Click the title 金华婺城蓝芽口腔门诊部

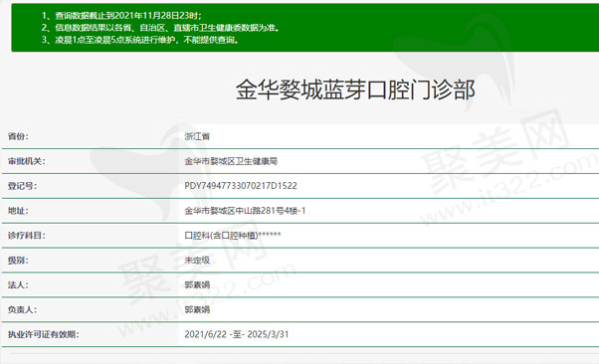pyautogui.click(x=355, y=91)
